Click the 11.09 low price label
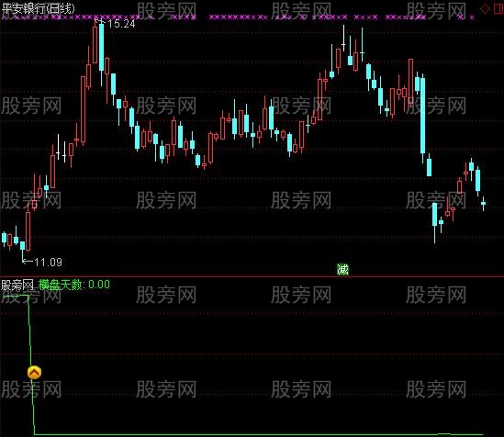The width and height of the screenshot is (504, 437). (x=48, y=263)
